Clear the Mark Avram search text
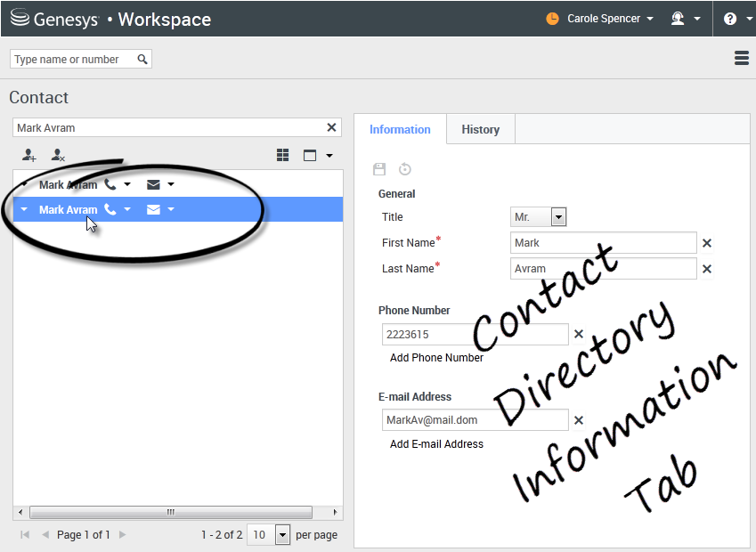This screenshot has height=552, width=756. [332, 127]
